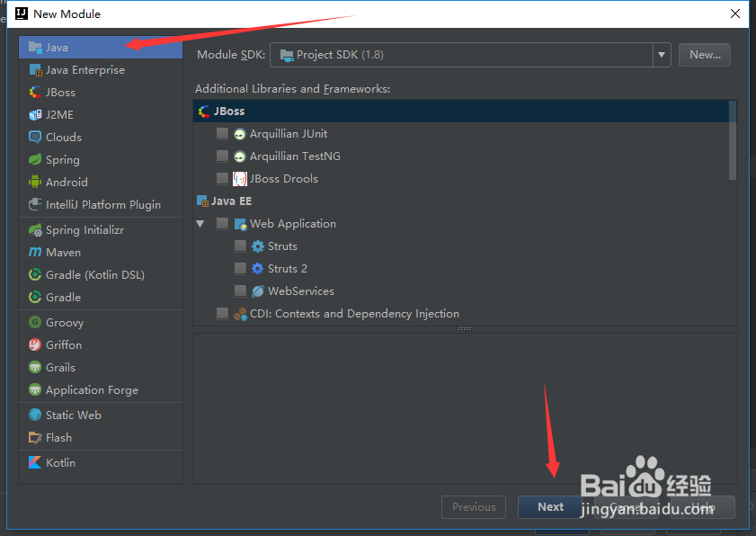The height and width of the screenshot is (536, 756).
Task: Click the plain Gradle module icon
Action: pos(35,297)
